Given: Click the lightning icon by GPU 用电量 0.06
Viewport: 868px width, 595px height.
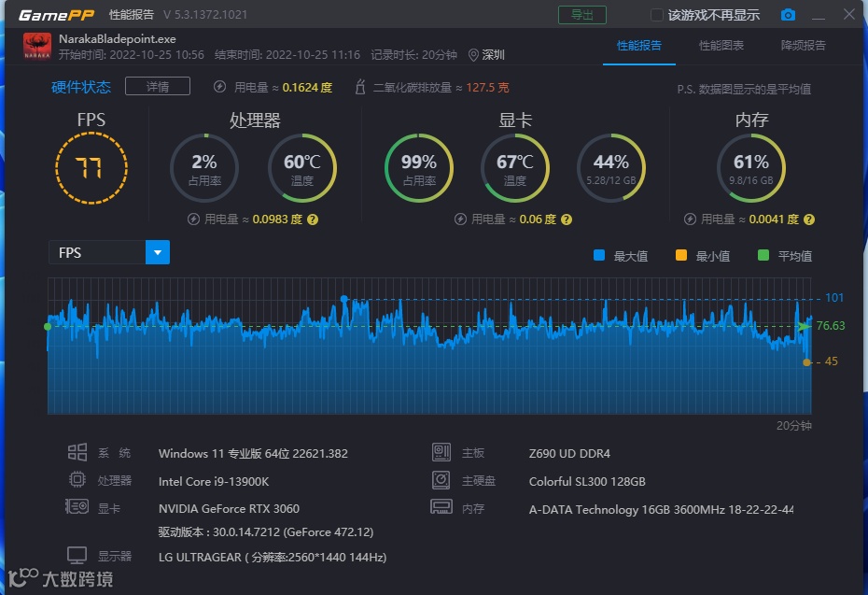Looking at the screenshot, I should [460, 220].
